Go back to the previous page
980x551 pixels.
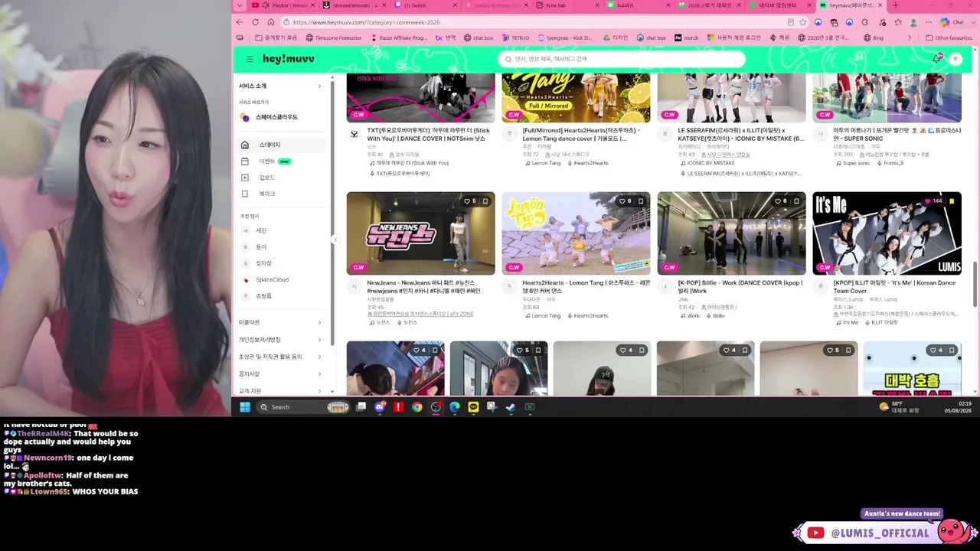tap(240, 22)
